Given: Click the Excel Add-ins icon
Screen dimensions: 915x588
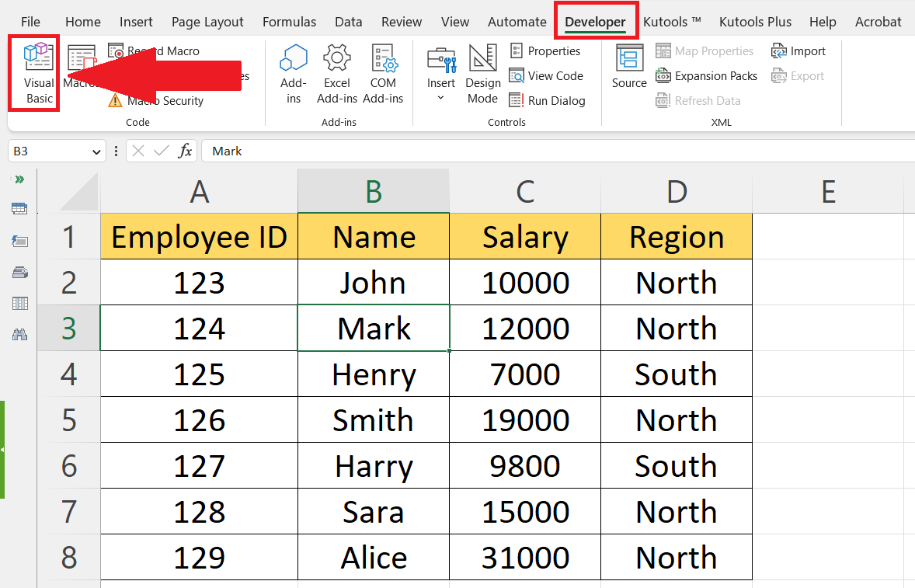Looking at the screenshot, I should tap(336, 74).
